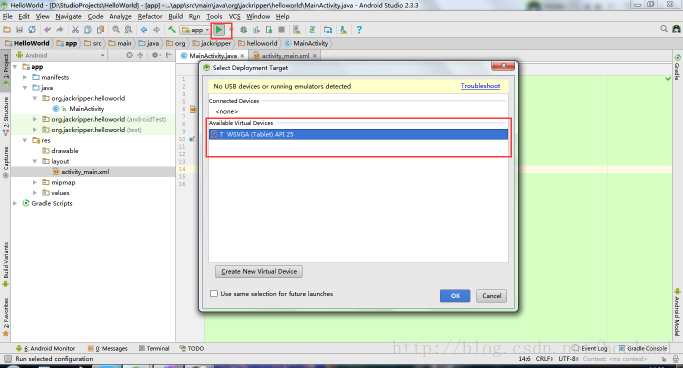Click Scroll from Source icon in project panel
The height and width of the screenshot is (368, 683).
pos(129,55)
